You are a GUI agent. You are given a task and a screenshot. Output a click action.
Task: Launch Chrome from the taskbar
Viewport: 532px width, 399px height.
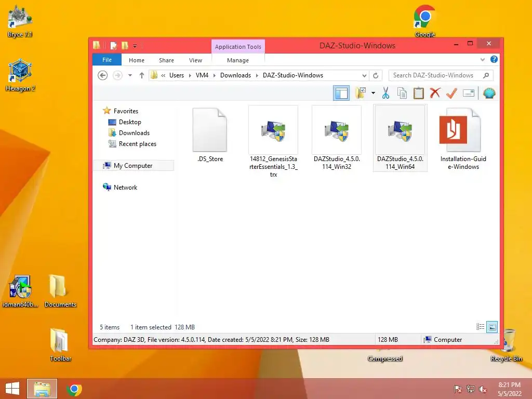click(74, 389)
